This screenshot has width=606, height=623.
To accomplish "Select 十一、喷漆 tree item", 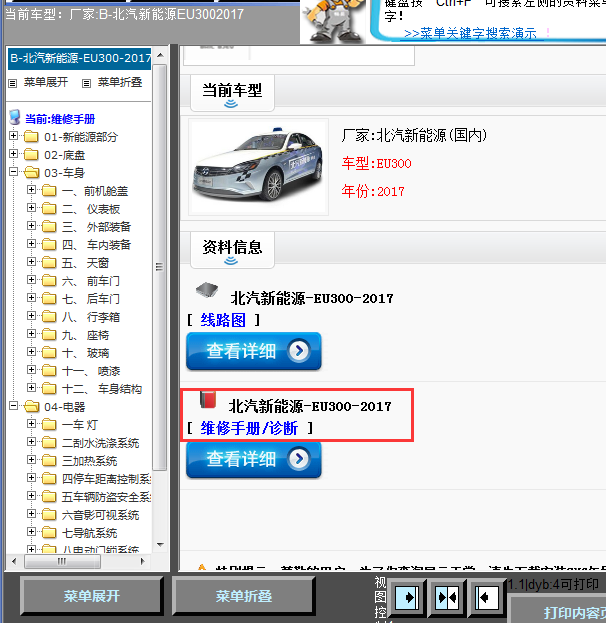I will [91, 371].
